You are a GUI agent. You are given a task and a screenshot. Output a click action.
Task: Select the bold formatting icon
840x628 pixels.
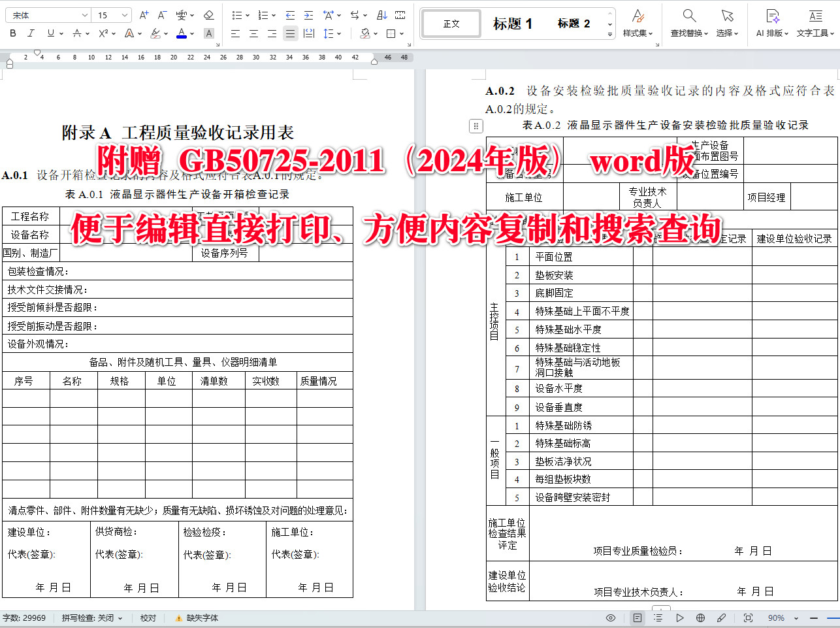(x=13, y=33)
